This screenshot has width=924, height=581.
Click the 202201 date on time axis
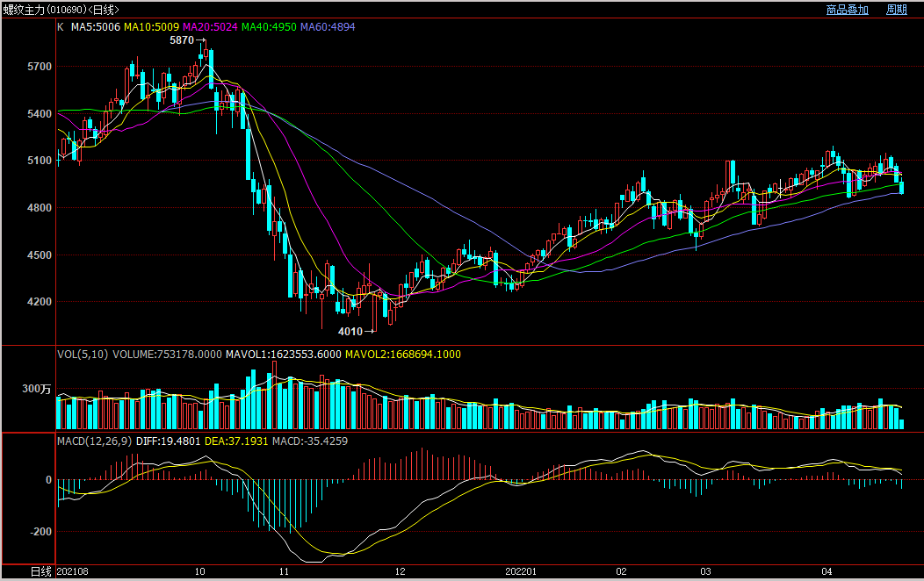tap(520, 571)
